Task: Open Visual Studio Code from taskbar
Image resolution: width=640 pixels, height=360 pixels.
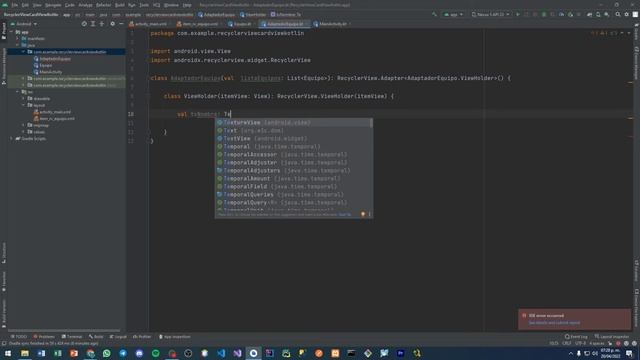Action: click(x=221, y=353)
